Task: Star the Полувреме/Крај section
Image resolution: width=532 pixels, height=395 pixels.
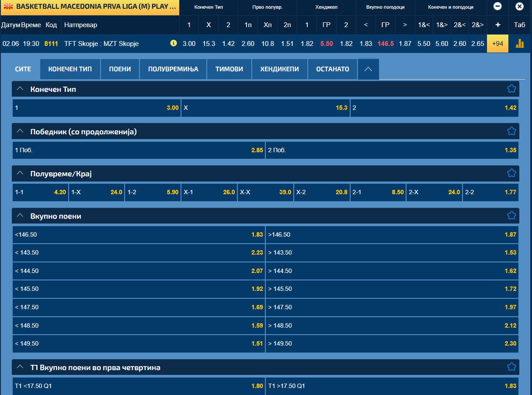Action: pos(511,173)
